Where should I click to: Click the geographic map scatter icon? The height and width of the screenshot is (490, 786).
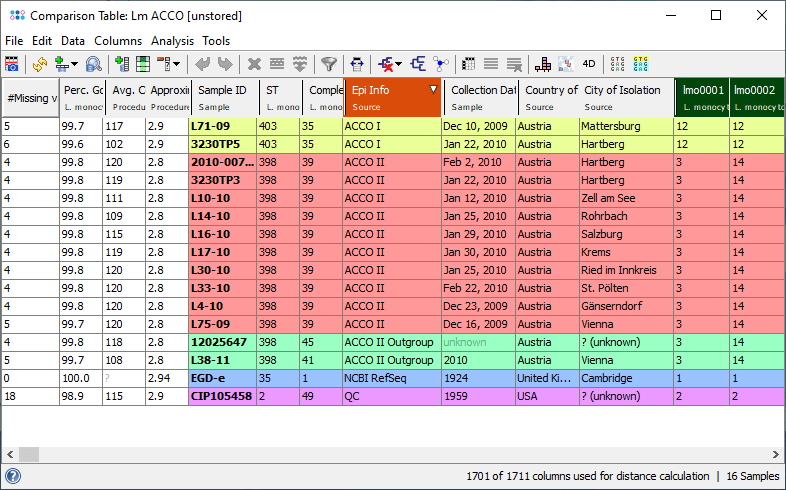coord(566,64)
